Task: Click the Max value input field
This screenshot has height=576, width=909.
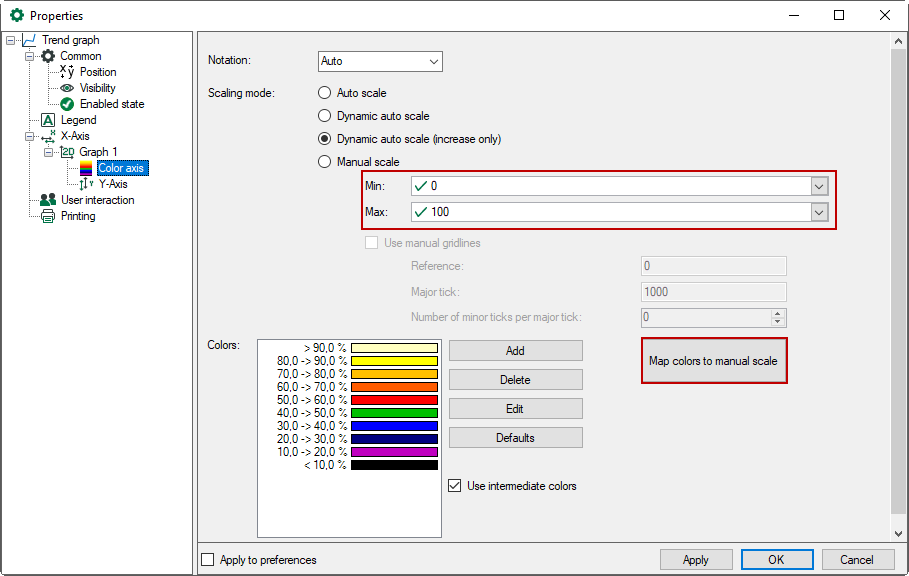Action: (x=610, y=212)
